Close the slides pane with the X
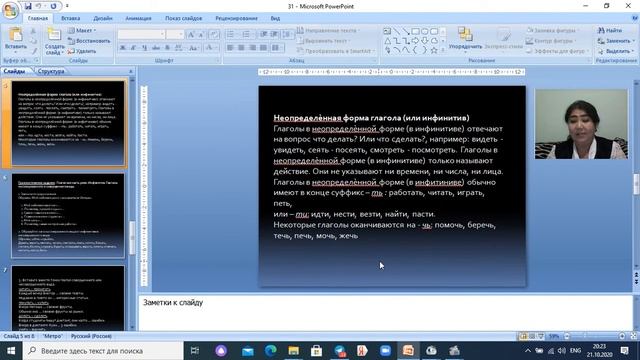Viewport: 640px width, 360px height. click(x=131, y=71)
